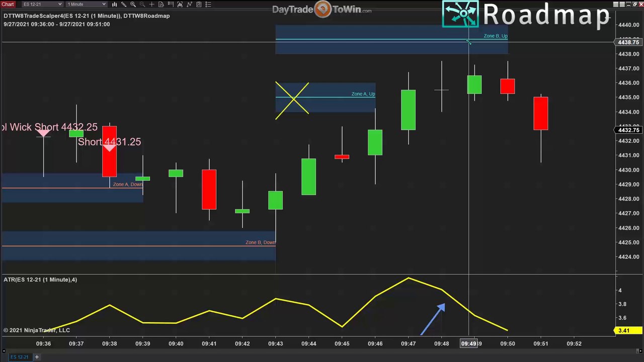Click the 09:52 time axis label

pos(574,344)
